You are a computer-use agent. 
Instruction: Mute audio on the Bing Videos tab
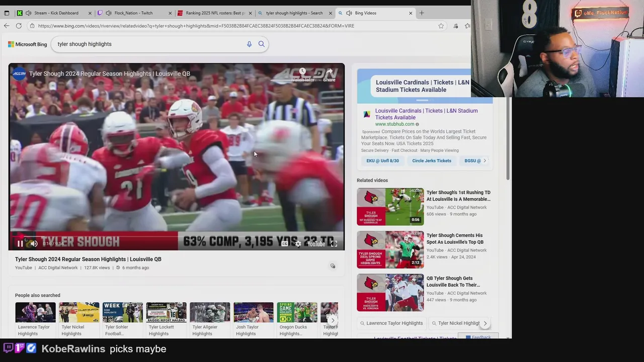(x=349, y=13)
